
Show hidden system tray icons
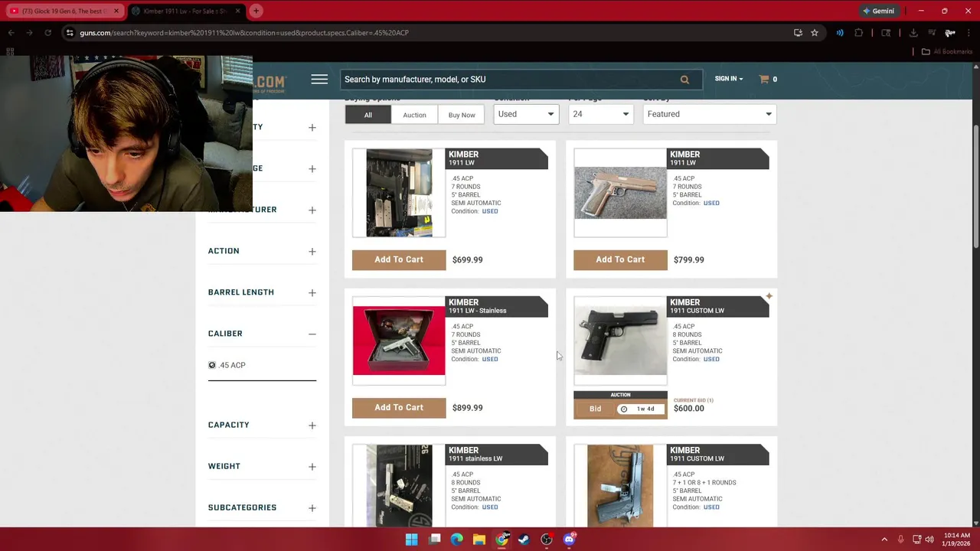(x=884, y=540)
